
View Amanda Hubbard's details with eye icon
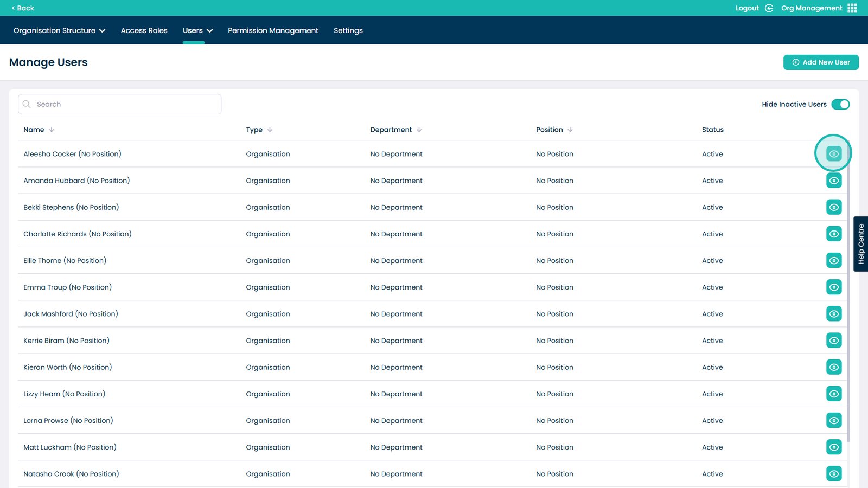833,181
